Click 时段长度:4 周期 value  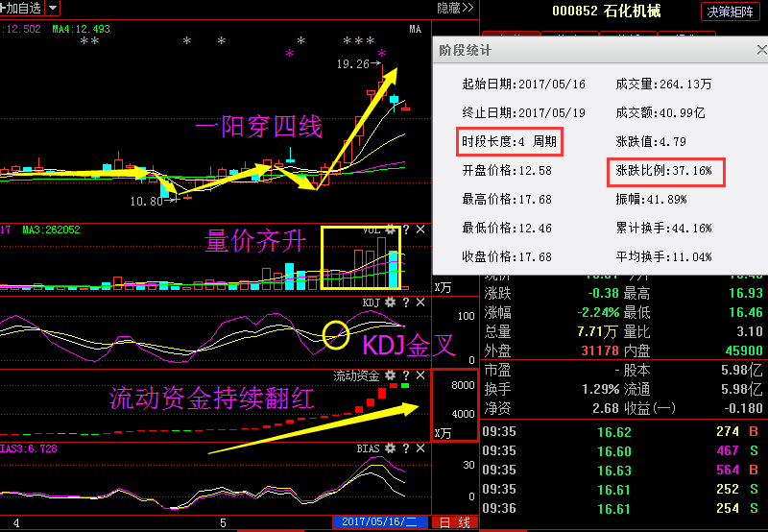[510, 142]
